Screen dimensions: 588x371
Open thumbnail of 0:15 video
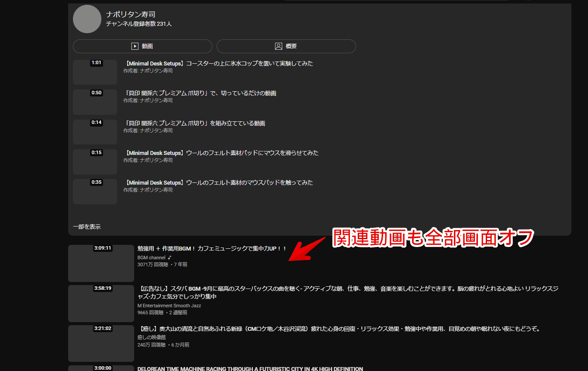click(x=95, y=161)
